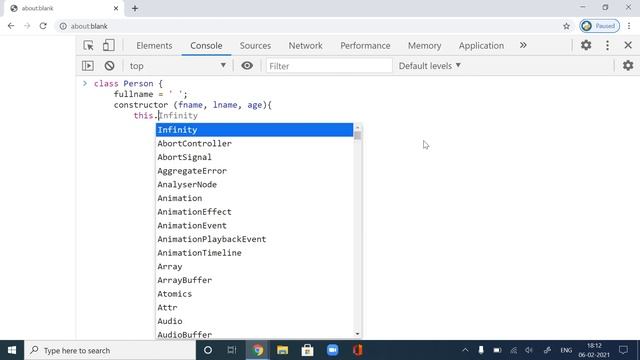Screen dimensions: 640x360
Task: Click the taskbar clock showing 18:12
Action: click(594, 350)
